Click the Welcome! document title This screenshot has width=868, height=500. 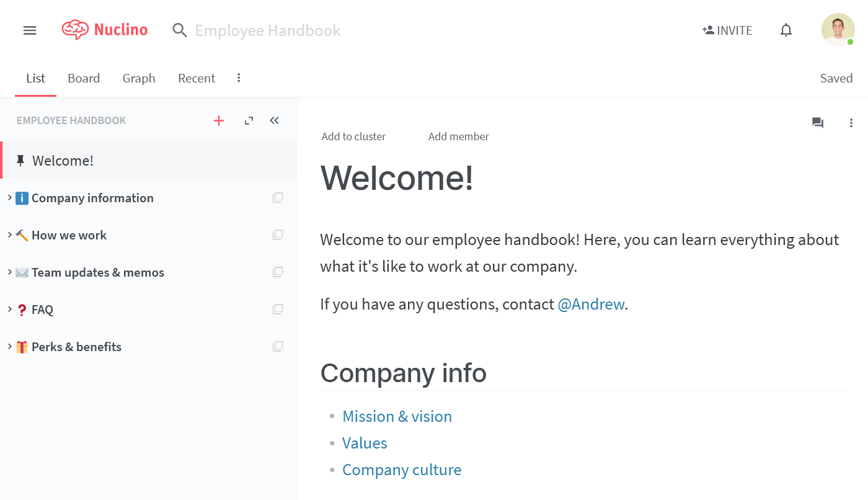(397, 177)
